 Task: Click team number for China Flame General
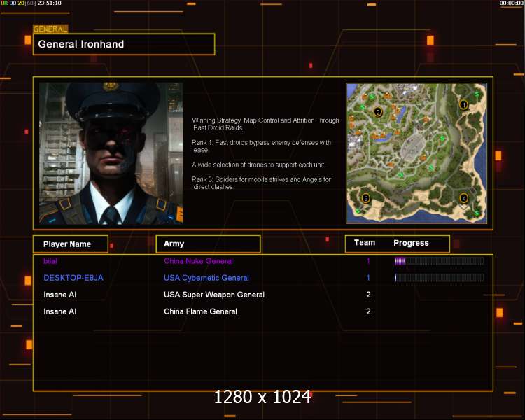pos(368,311)
